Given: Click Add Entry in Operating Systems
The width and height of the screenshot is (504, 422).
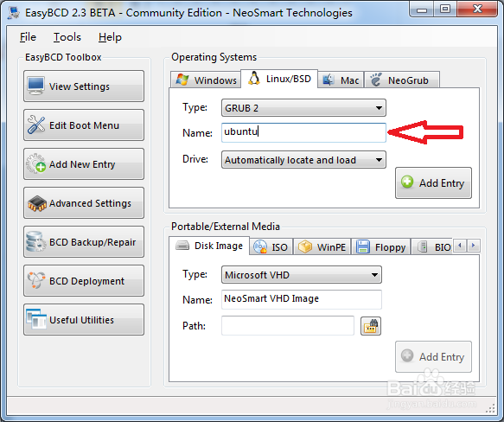Looking at the screenshot, I should tap(433, 182).
